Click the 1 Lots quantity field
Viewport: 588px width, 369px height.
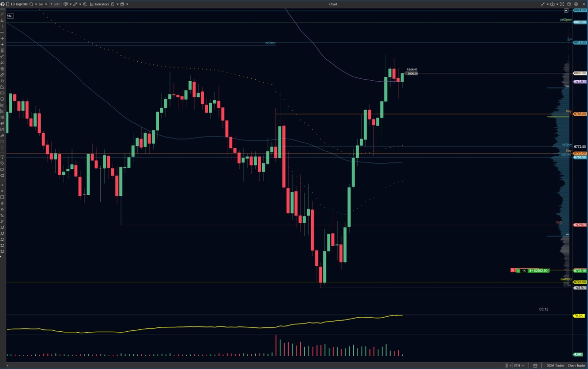tap(55, 4)
